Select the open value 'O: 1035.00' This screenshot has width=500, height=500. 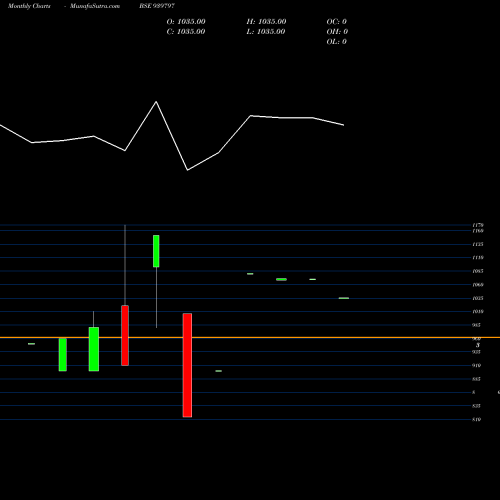pyautogui.click(x=186, y=22)
